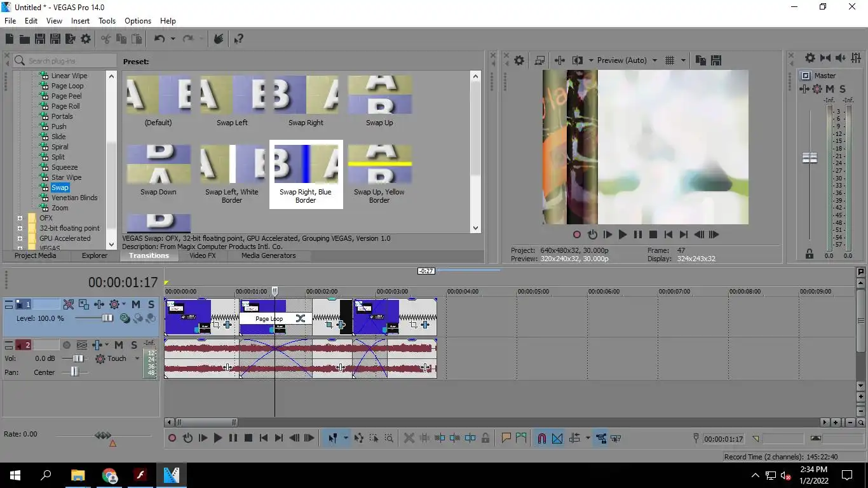
Task: Select Page Peel transition in list
Action: 67,96
